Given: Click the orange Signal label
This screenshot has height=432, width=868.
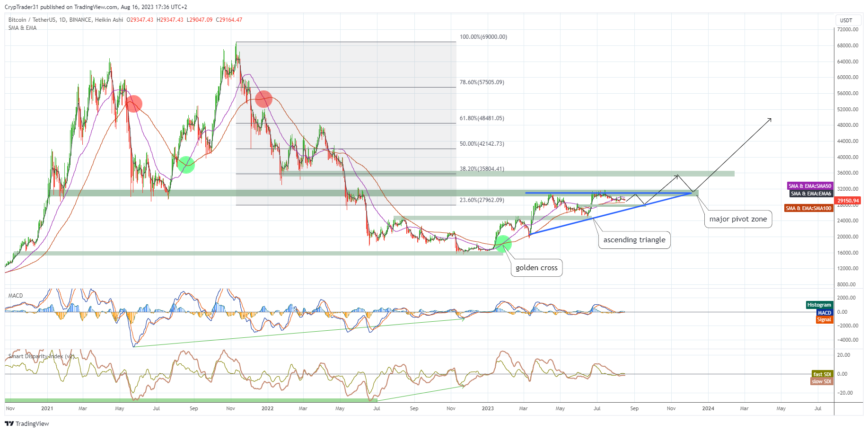Looking at the screenshot, I should (824, 320).
